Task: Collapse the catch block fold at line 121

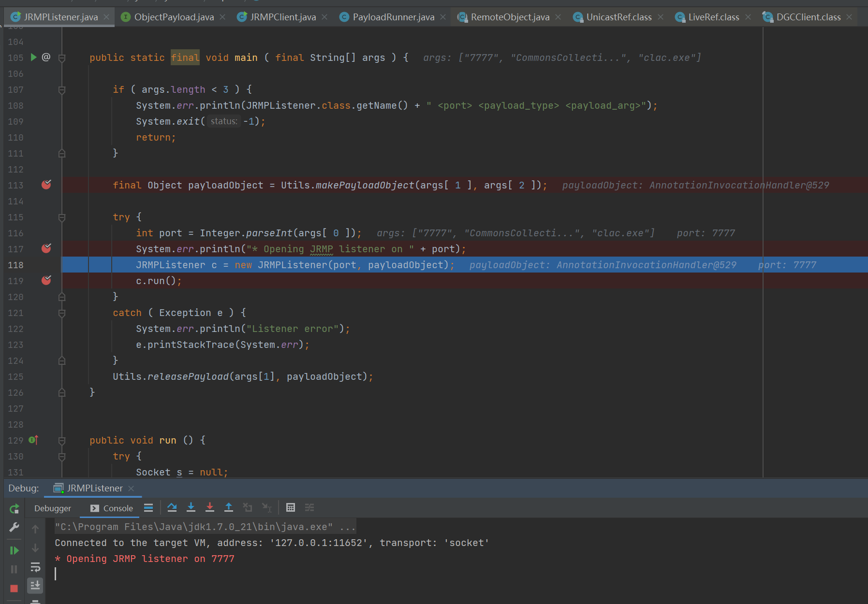Action: [62, 313]
